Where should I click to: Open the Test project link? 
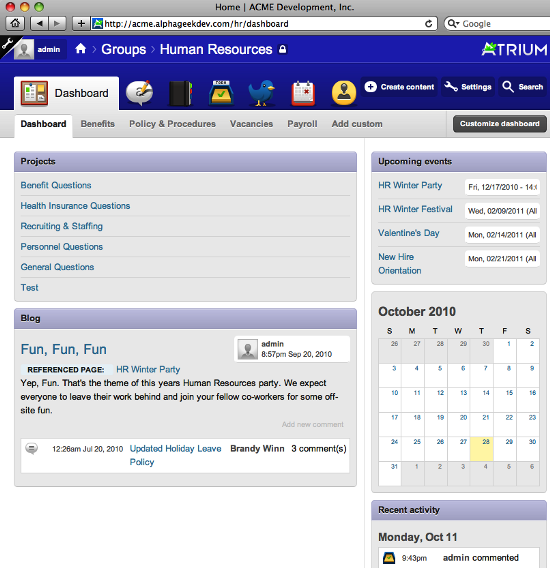29,288
